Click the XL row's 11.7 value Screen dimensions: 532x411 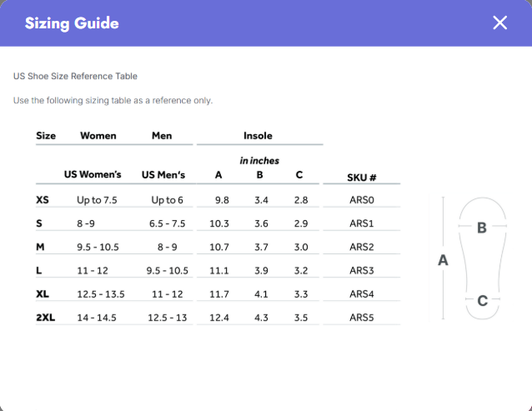pos(219,294)
